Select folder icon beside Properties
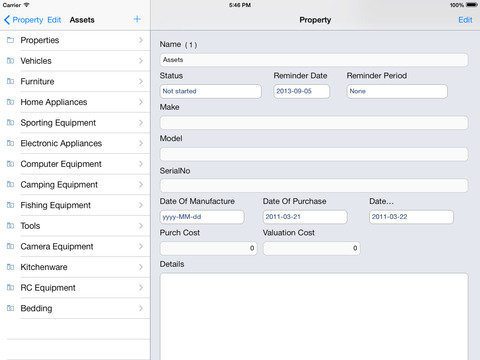Viewport: 480px width, 360px height. (10, 40)
